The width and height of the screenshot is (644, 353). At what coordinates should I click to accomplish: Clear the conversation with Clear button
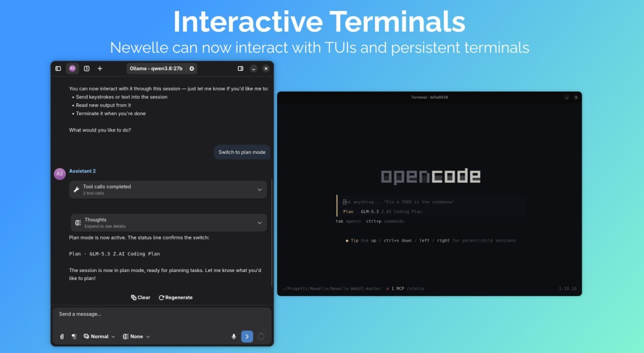tap(140, 297)
